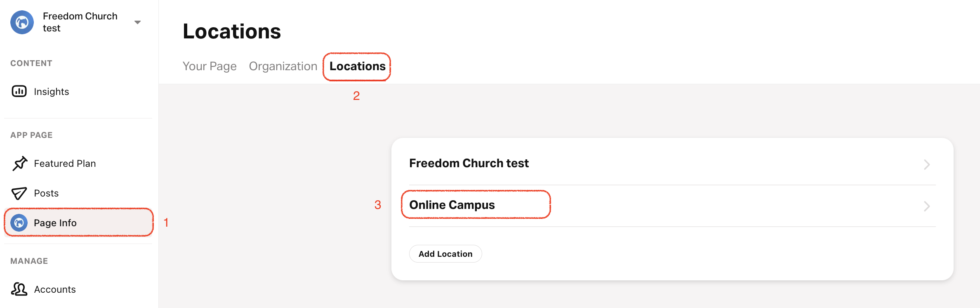Open Featured Plan from the sidebar
The height and width of the screenshot is (308, 980).
click(65, 163)
